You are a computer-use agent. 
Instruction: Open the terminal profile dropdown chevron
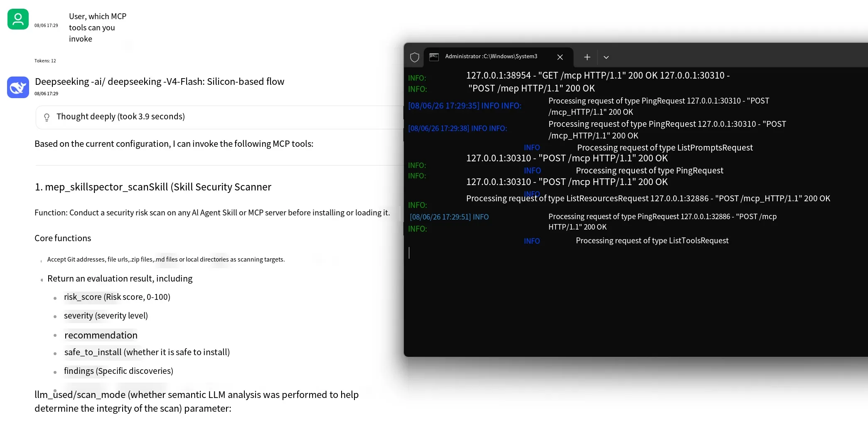(606, 57)
